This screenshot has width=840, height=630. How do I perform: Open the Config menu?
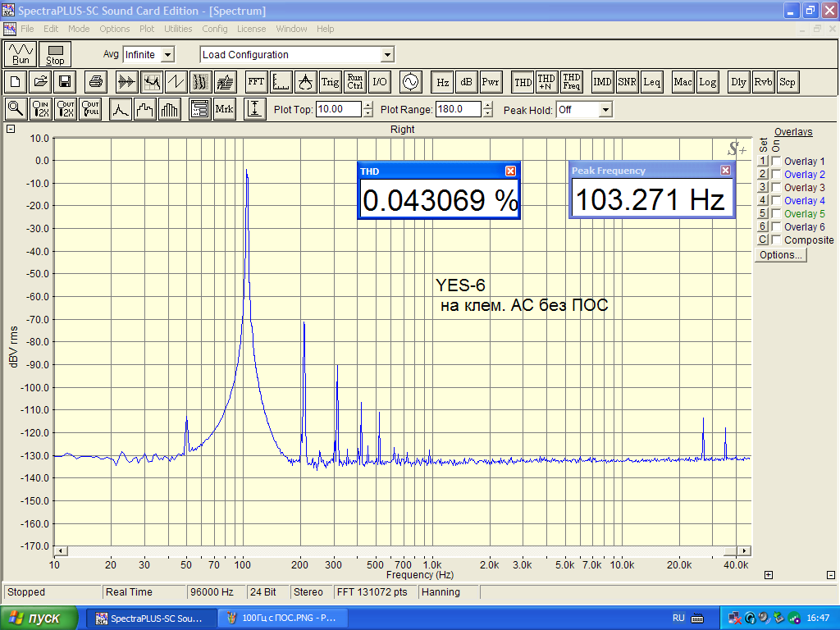[x=215, y=29]
